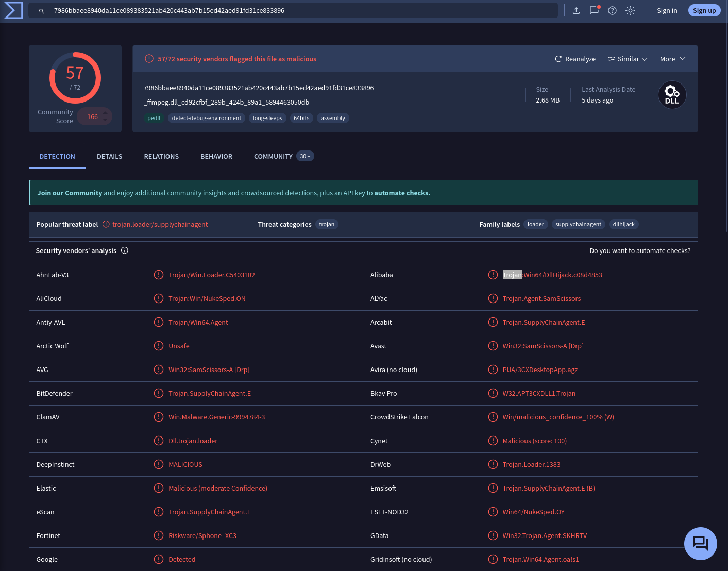The width and height of the screenshot is (728, 571).
Task: Click the Trojan.Win64.Agent.oa!s1 detection text
Action: pyautogui.click(x=541, y=559)
